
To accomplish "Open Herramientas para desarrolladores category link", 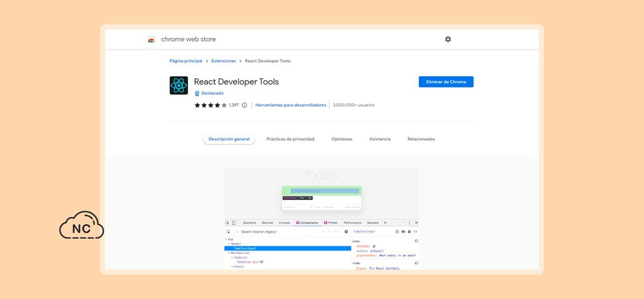I will pyautogui.click(x=291, y=105).
